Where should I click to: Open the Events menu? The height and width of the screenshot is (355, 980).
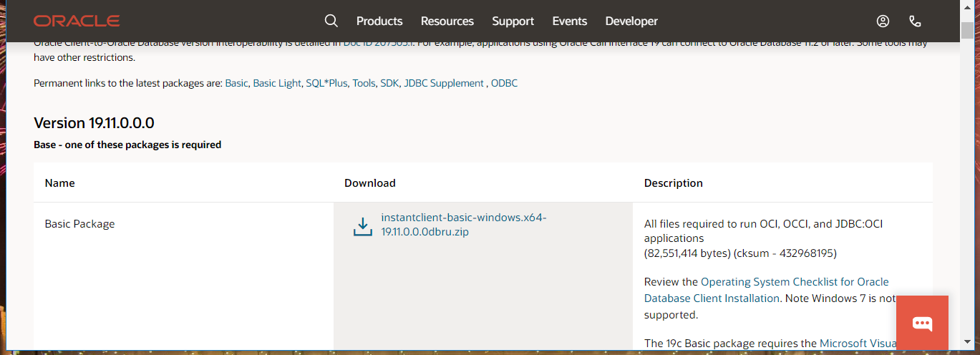pos(570,21)
